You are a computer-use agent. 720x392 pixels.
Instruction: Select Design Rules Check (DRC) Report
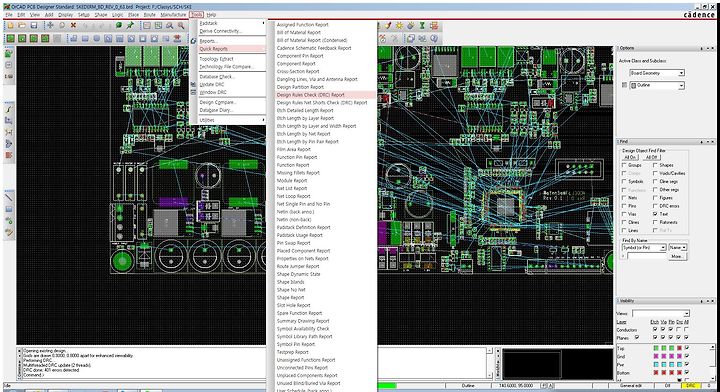click(x=310, y=95)
